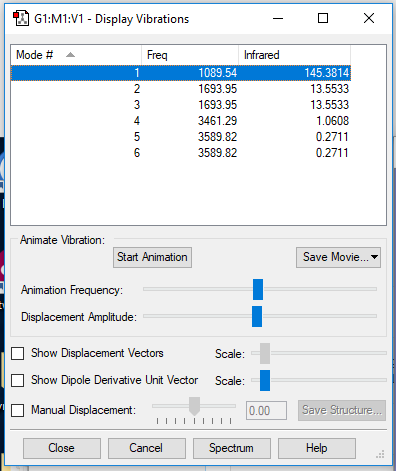The image size is (396, 471).
Task: Click the GaussView molecule icon in title bar
Action: coord(21,18)
